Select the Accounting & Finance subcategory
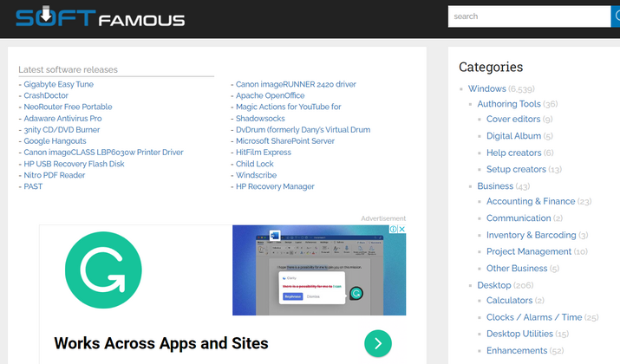This screenshot has width=620, height=364. 531,202
